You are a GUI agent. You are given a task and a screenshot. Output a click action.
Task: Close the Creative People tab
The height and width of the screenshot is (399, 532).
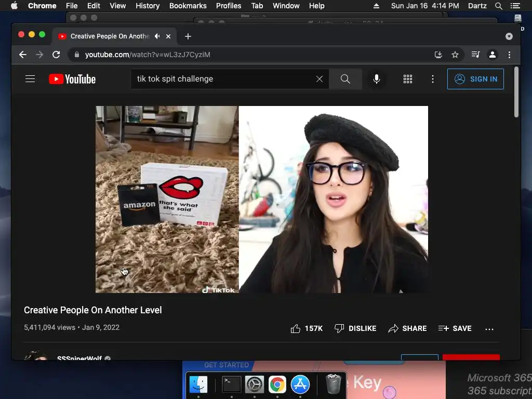168,36
